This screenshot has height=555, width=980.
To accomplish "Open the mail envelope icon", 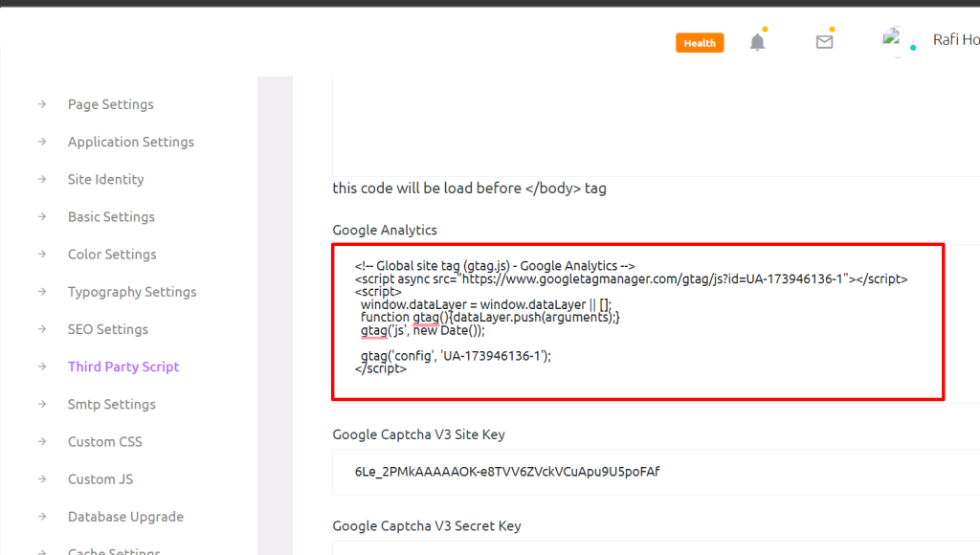I will [824, 42].
